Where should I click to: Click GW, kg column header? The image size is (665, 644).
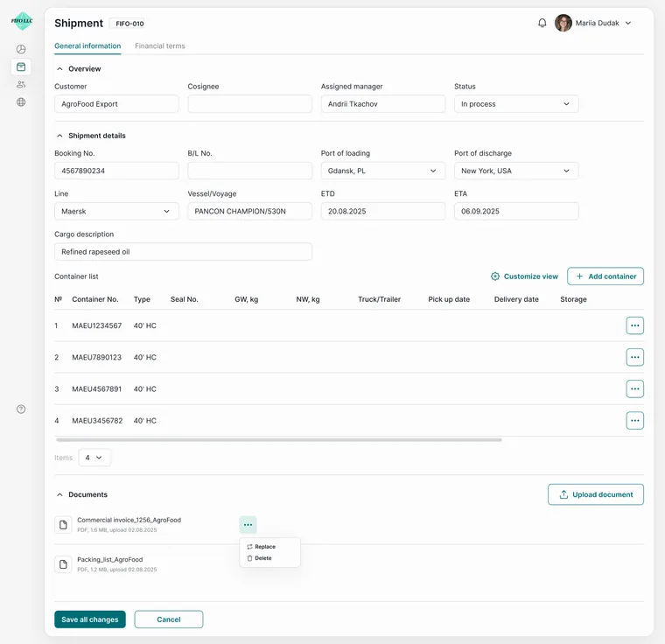click(247, 299)
